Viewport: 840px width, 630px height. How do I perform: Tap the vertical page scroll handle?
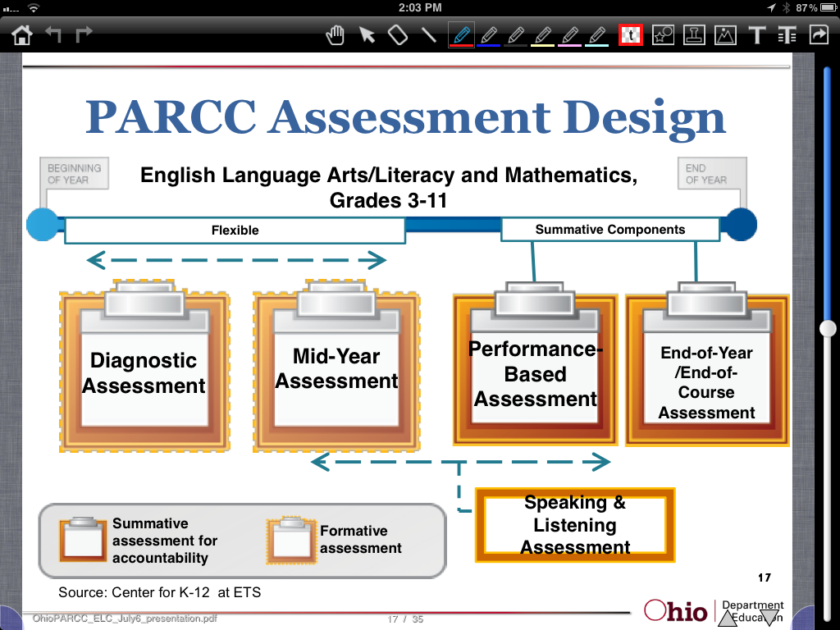point(828,328)
